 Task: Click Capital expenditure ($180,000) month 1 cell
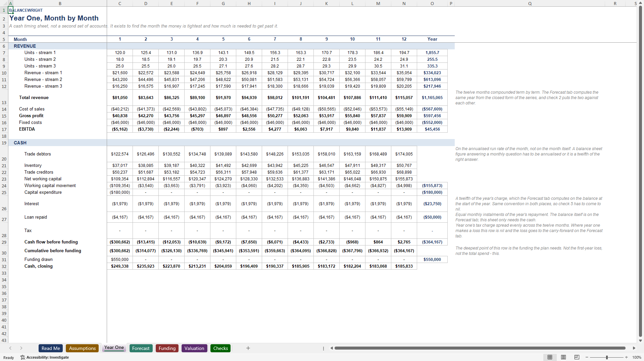tap(120, 192)
